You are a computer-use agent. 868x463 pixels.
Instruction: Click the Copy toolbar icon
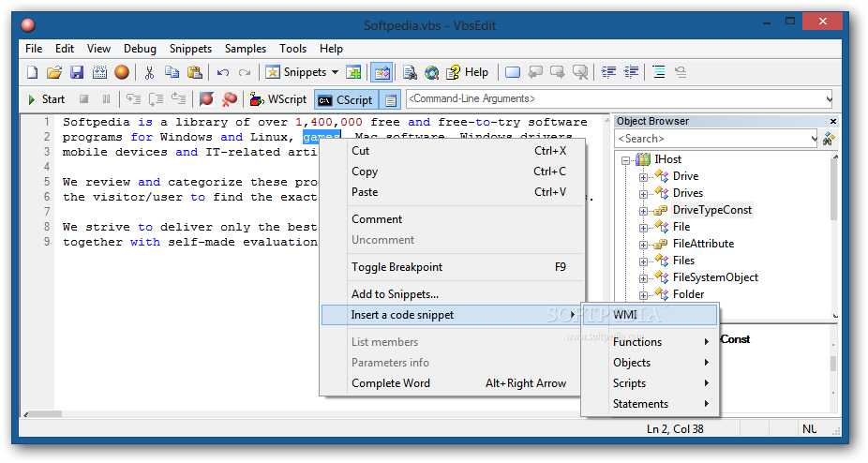click(172, 72)
